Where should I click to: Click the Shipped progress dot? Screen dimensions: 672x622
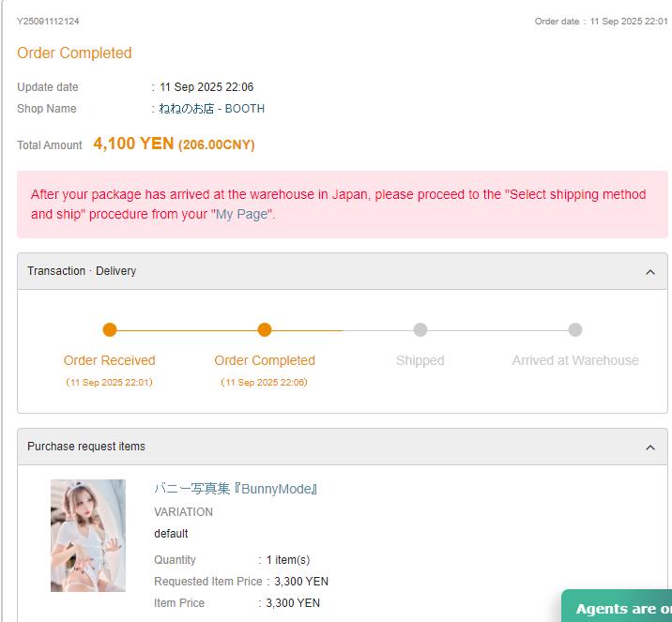pyautogui.click(x=420, y=330)
